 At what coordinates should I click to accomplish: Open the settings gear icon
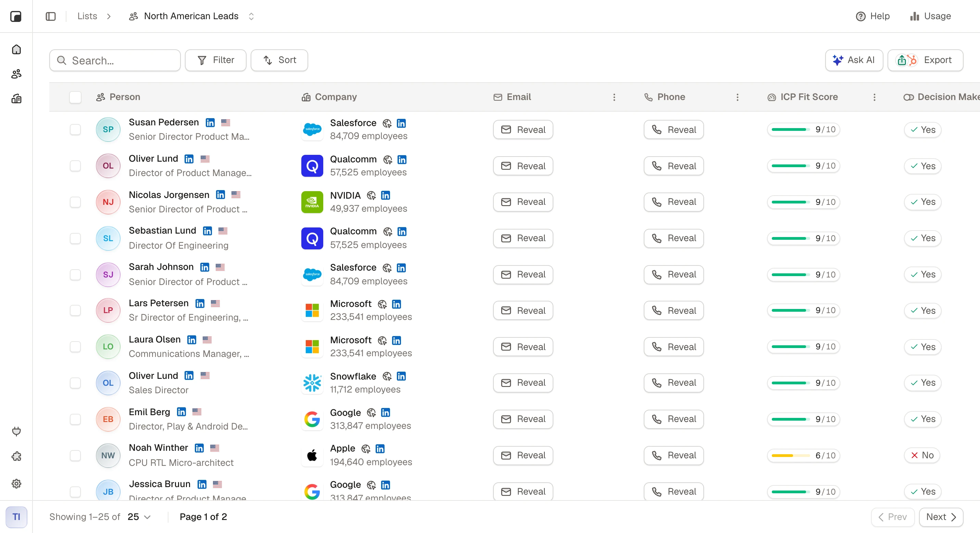pyautogui.click(x=16, y=484)
